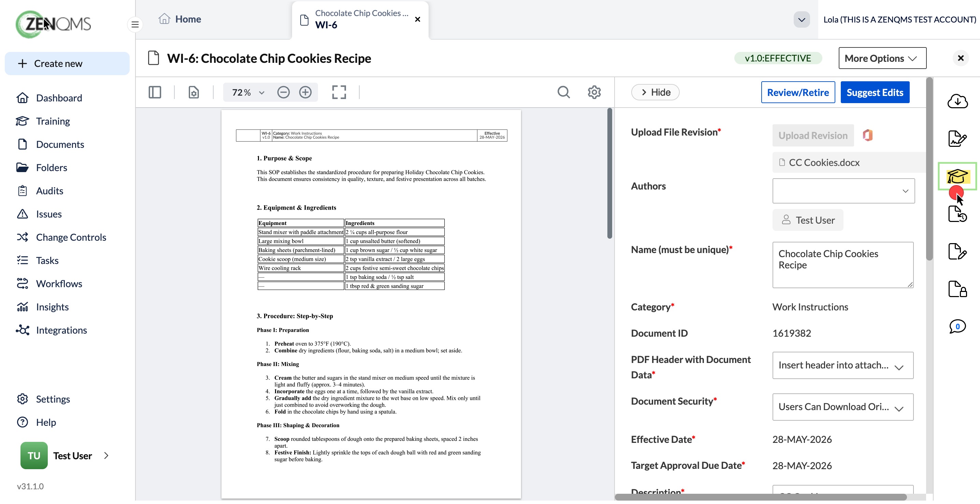The height and width of the screenshot is (504, 980).
Task: Open the 72% zoom level dropdown
Action: (248, 92)
